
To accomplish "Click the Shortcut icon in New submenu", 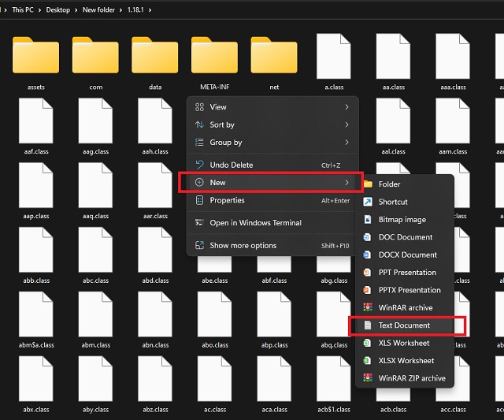I will 368,202.
